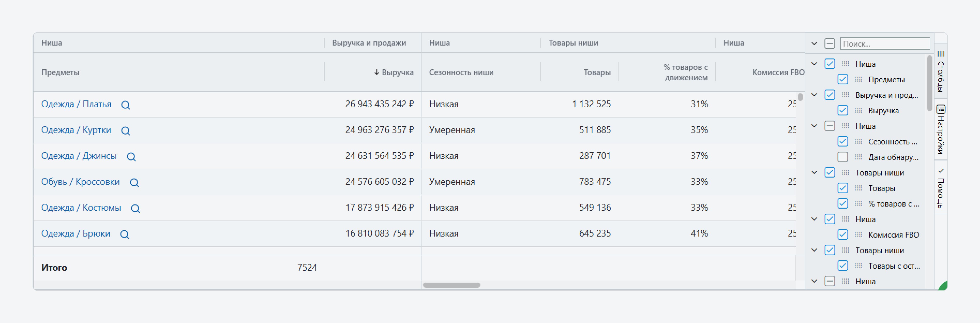Click the columns panel vertical scrollbar

(929, 83)
